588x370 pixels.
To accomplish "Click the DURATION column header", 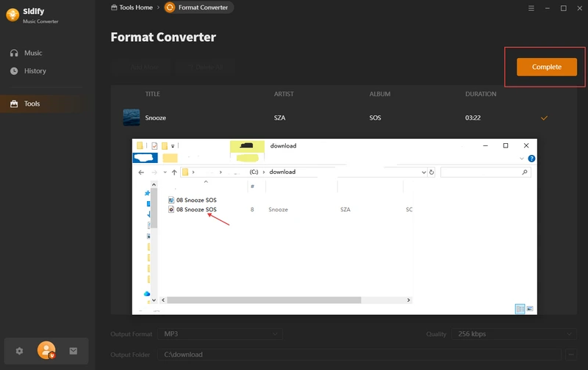I will coord(481,94).
